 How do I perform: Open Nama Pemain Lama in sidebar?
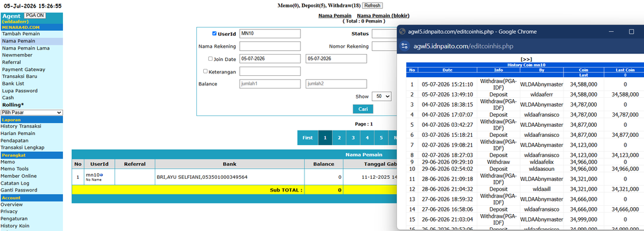point(26,48)
